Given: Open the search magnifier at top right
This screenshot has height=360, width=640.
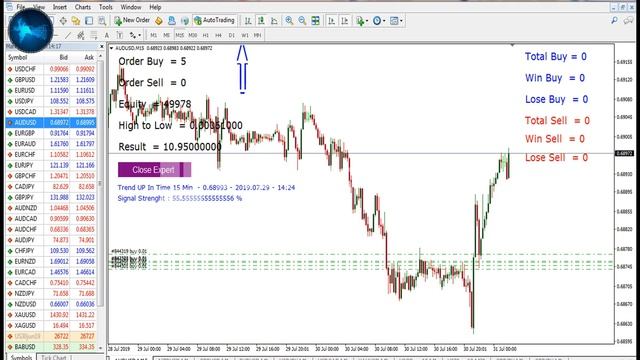Looking at the screenshot, I should click(x=614, y=20).
